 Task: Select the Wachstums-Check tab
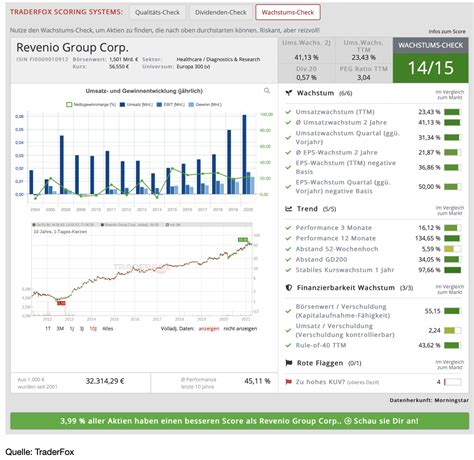[x=288, y=12]
